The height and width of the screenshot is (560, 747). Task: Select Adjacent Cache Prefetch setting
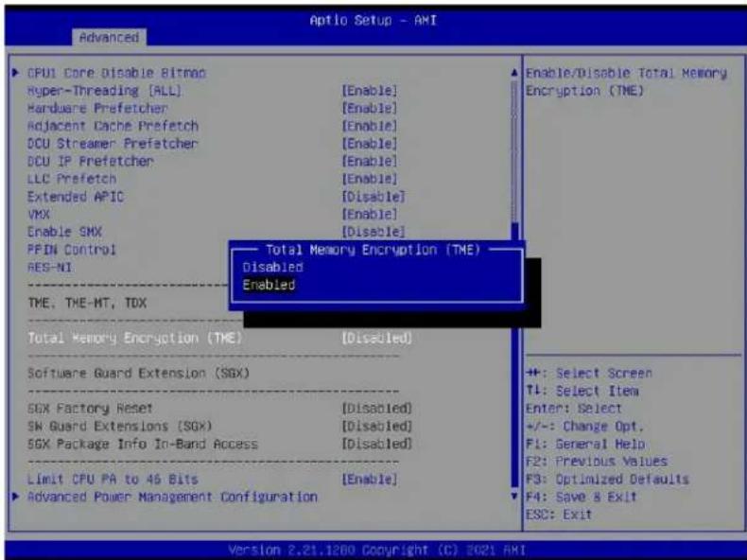(113, 126)
